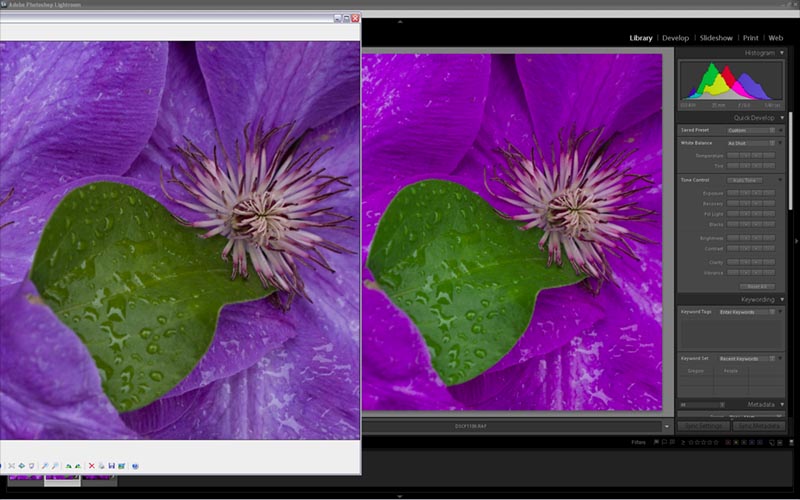Image resolution: width=800 pixels, height=500 pixels.
Task: Click the zoom in magnifier icon
Action: coord(46,466)
